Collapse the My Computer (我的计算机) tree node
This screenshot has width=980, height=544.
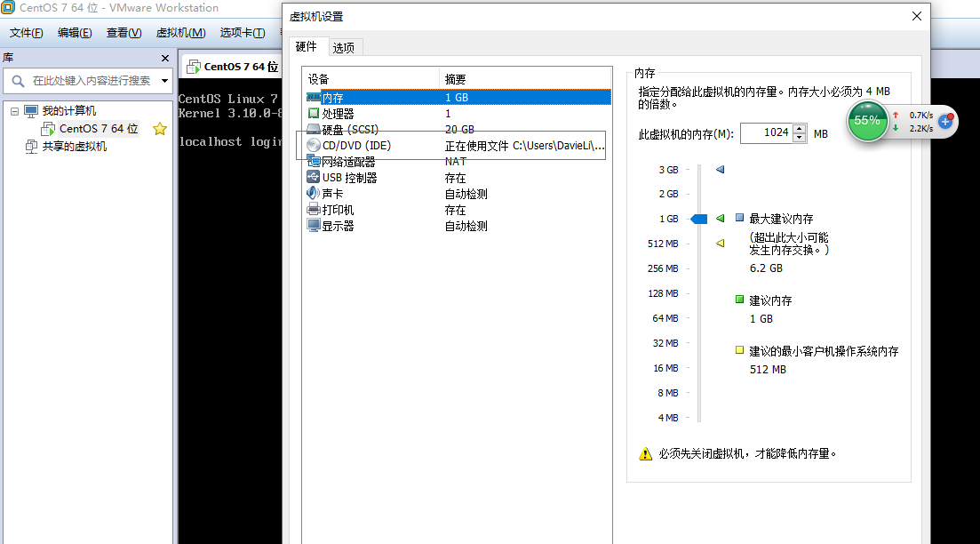[x=14, y=111]
